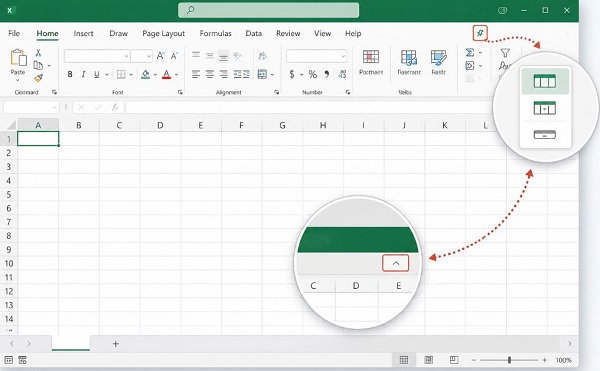Apply cell borders using the Borders icon
The width and height of the screenshot is (600, 371).
[121, 74]
